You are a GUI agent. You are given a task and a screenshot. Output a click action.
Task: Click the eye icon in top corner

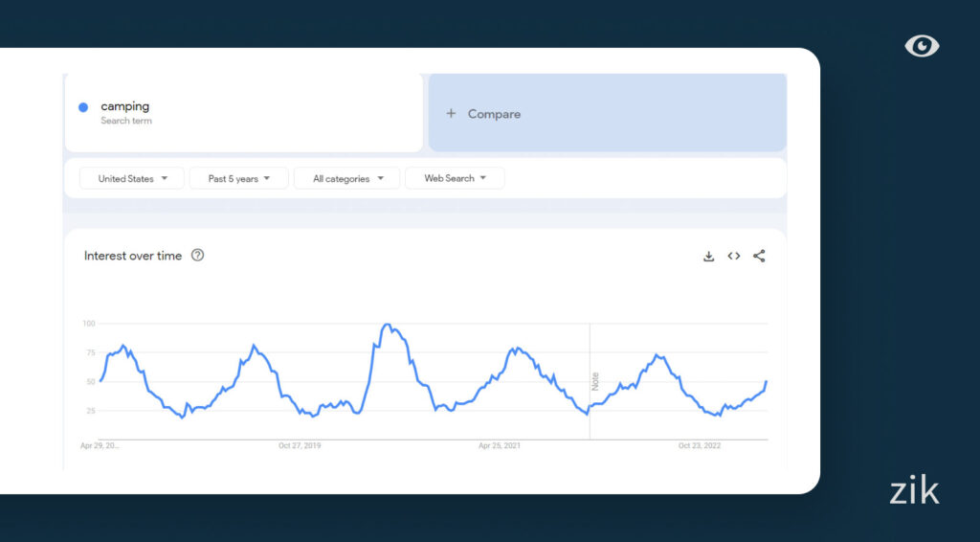(922, 46)
